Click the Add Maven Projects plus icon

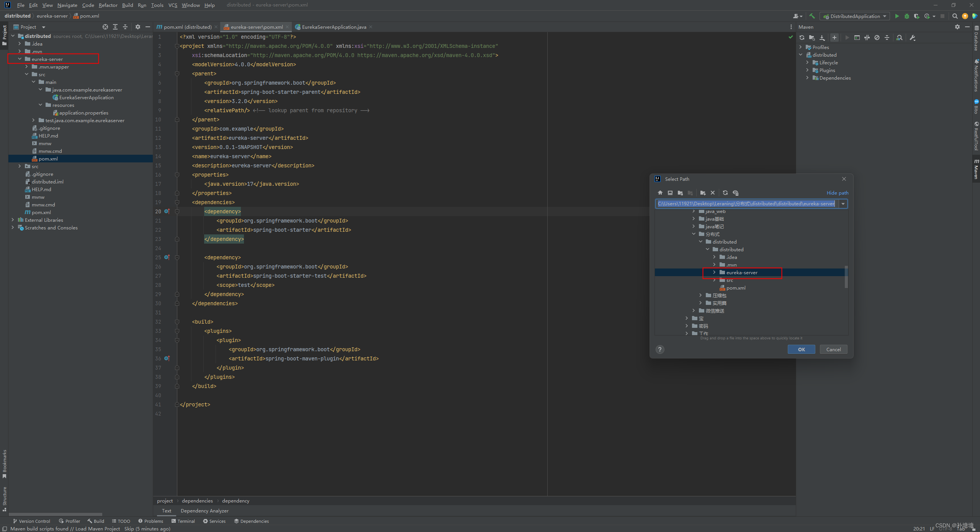click(x=834, y=38)
